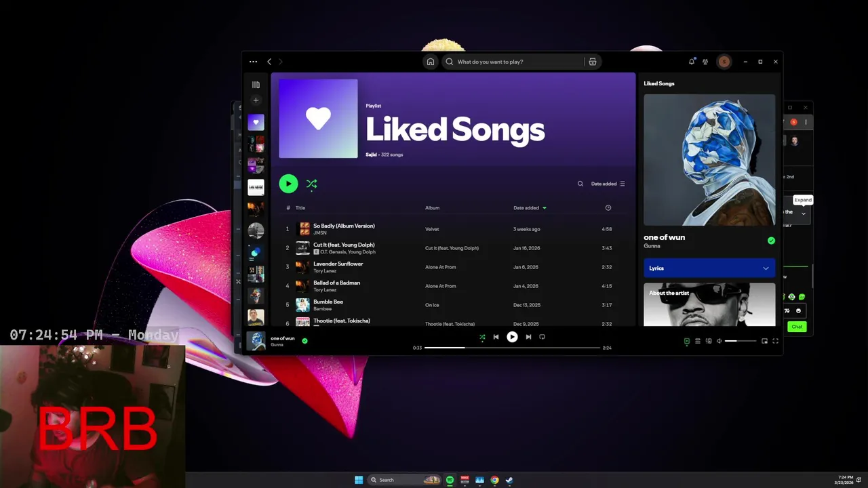Expand the Lyrics card chevron
The height and width of the screenshot is (488, 868).
click(x=766, y=268)
